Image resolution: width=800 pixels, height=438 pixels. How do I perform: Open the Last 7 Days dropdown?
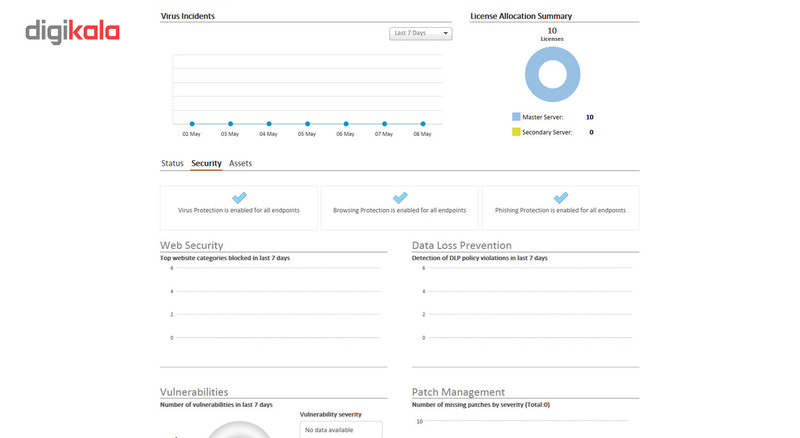point(420,33)
